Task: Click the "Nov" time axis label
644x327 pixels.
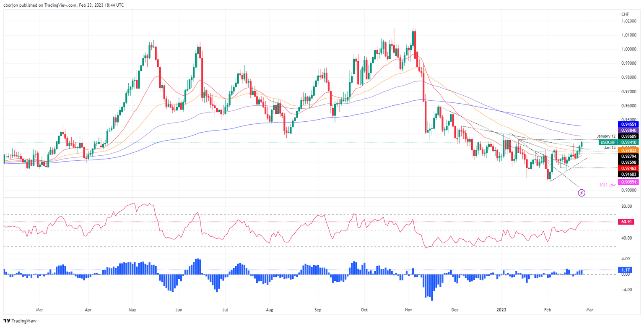Action: (410, 310)
